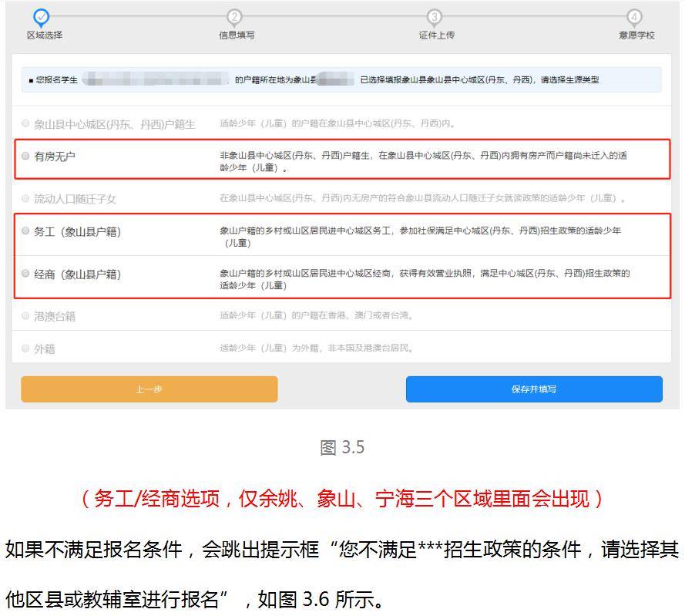The image size is (685, 616).
Task: Click the figure caption 图 3.5
Action: [342, 448]
